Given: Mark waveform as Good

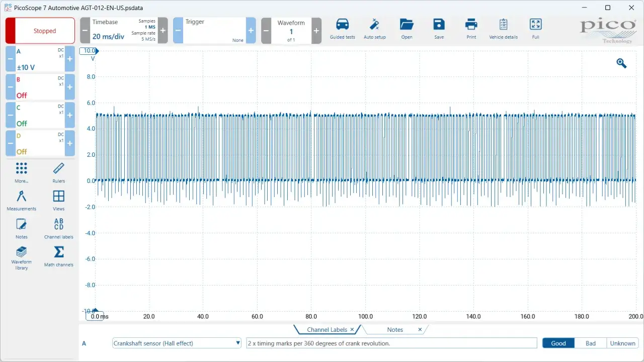Looking at the screenshot, I should 558,343.
